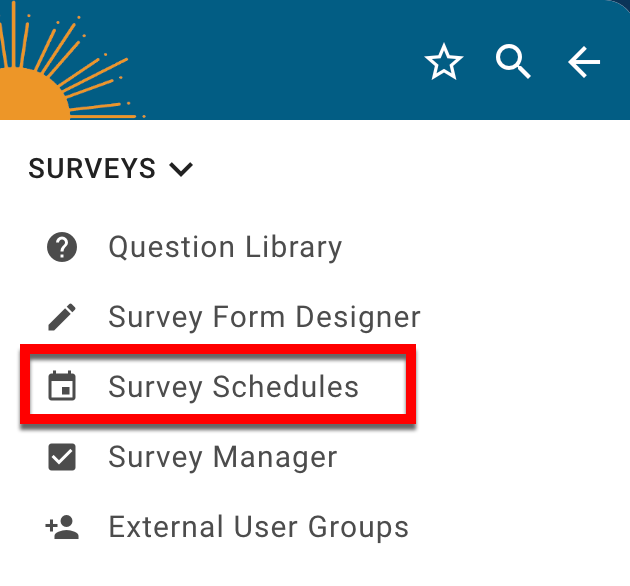Open search with the magnifier icon
The height and width of the screenshot is (586, 630).
[x=513, y=63]
